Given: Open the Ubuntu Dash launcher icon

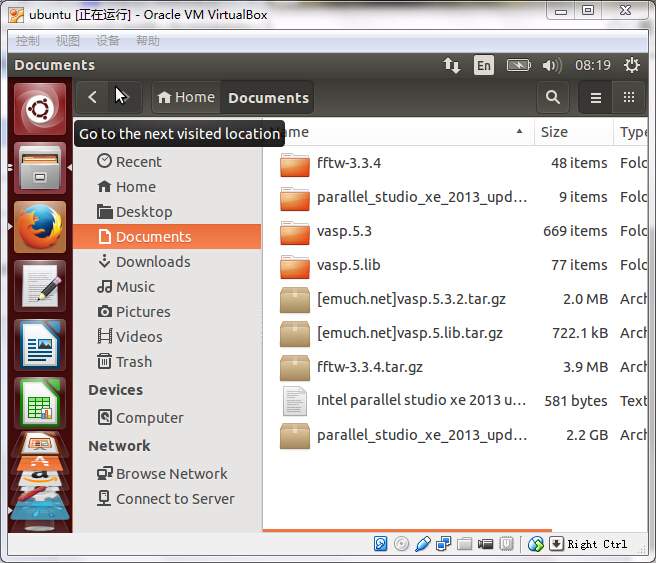Looking at the screenshot, I should (40, 108).
